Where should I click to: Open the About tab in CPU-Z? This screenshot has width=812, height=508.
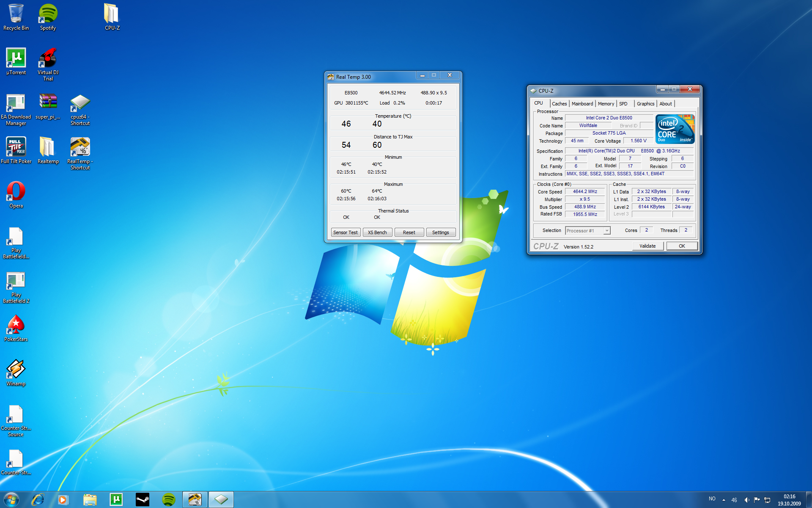click(x=665, y=104)
